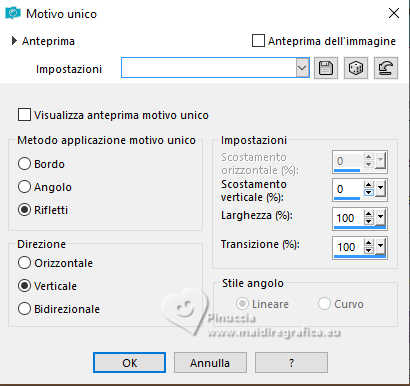Image resolution: width=410 pixels, height=386 pixels.
Task: Click the Annulla button
Action: (210, 362)
